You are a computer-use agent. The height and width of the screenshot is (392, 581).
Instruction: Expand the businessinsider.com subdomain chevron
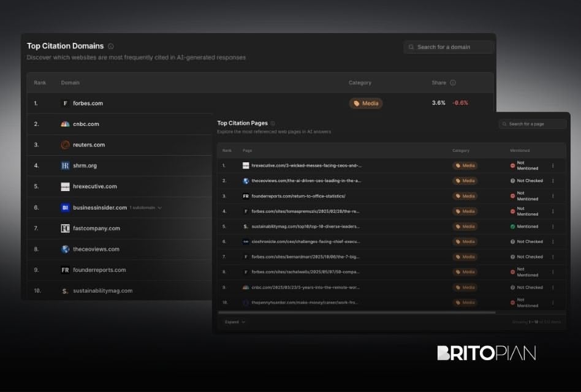point(159,207)
